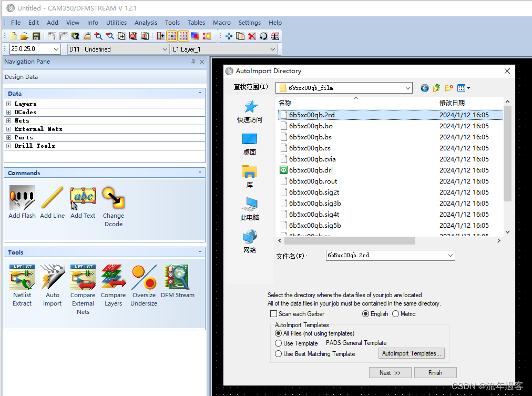Click the AutoImport Templates... button
Screen dimensions: 532x396
[411, 353]
